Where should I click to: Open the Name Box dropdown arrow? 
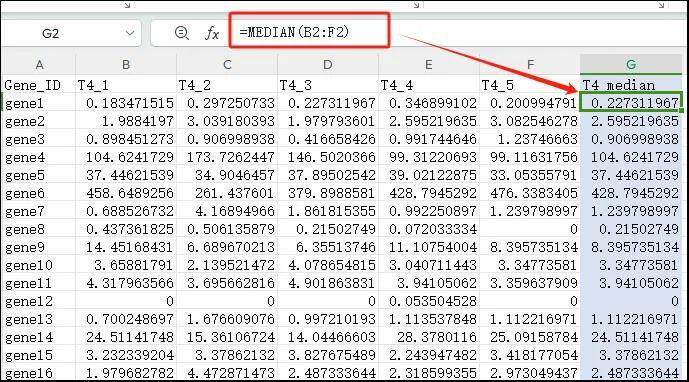(130, 33)
